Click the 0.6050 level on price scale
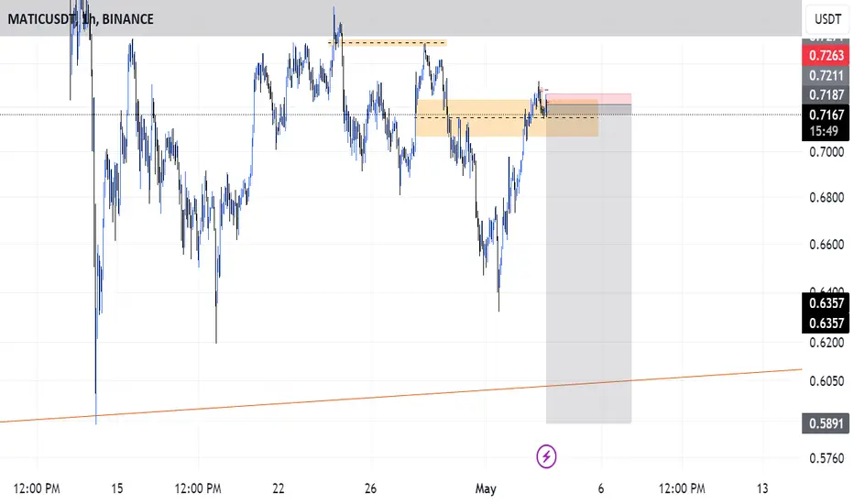Screen dimensions: 854x504 click(x=826, y=381)
